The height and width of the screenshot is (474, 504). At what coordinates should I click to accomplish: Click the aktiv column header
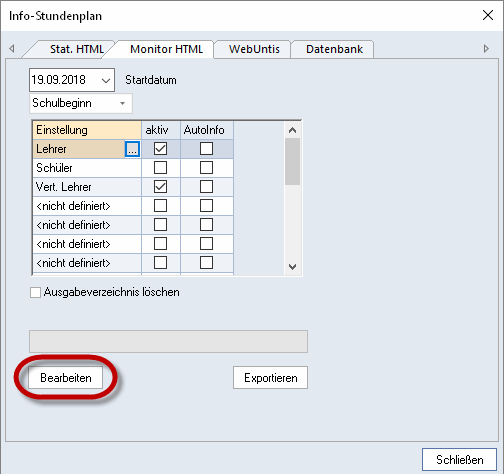161,130
